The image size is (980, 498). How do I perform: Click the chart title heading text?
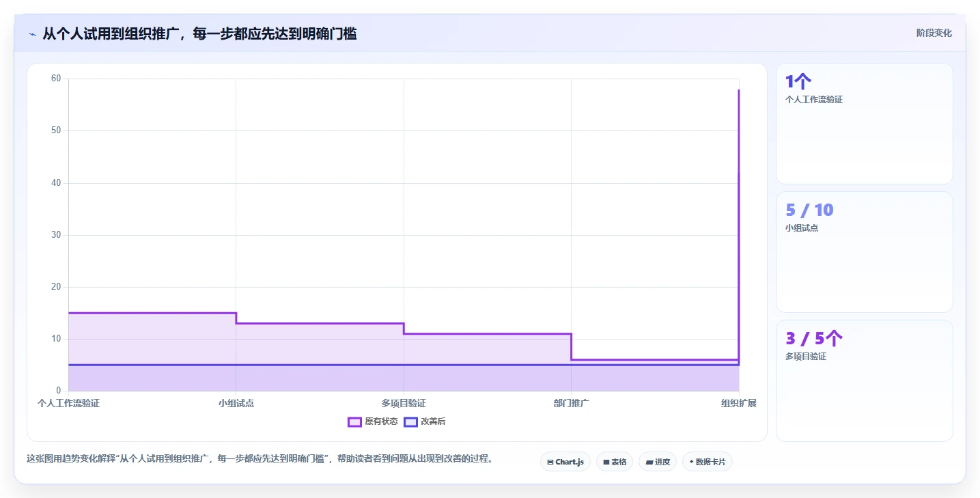[199, 33]
